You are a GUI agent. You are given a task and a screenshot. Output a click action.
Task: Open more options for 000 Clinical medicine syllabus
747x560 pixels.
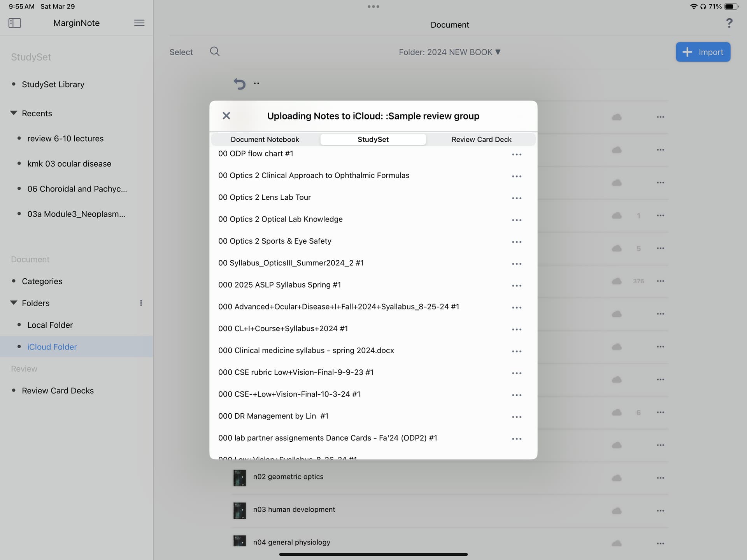[517, 351]
